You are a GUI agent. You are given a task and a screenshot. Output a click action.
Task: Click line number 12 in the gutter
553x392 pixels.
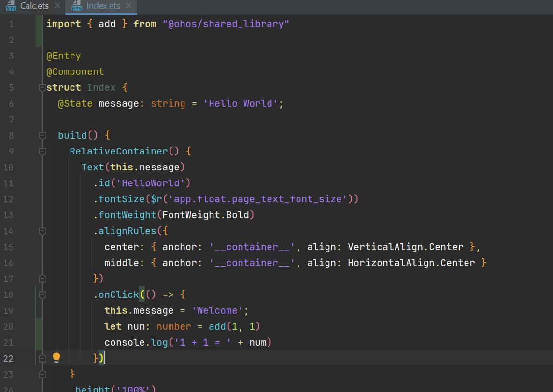(9, 199)
